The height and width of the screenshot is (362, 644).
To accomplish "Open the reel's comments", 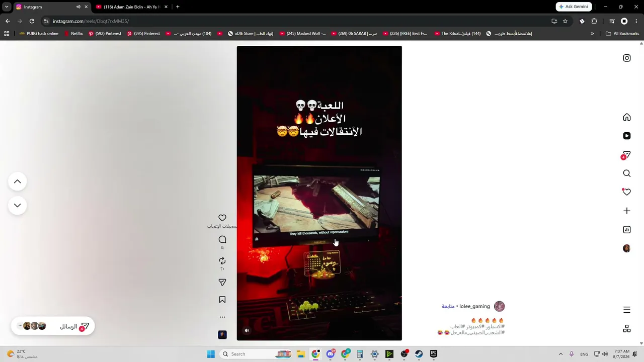I will pyautogui.click(x=222, y=239).
